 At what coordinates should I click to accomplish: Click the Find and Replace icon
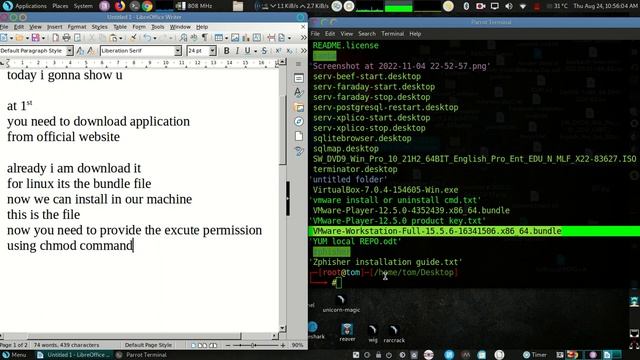(183, 38)
